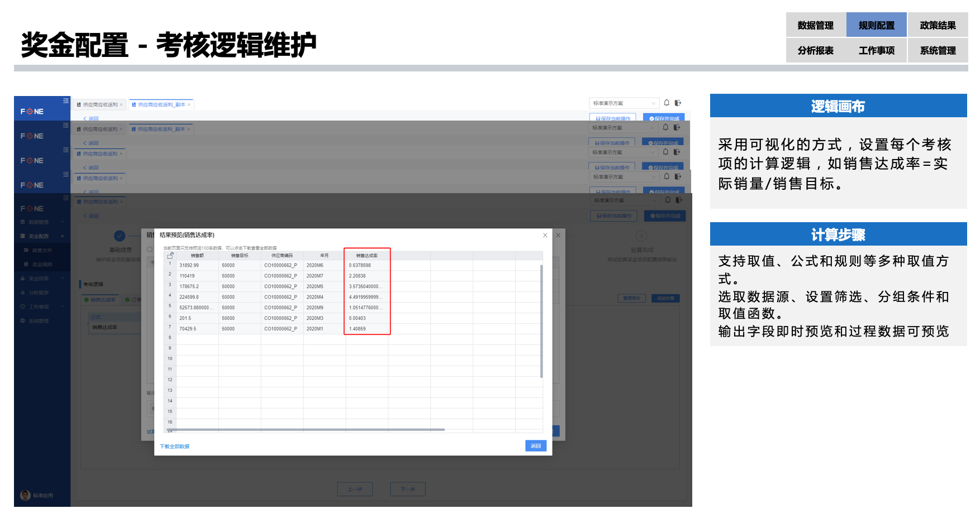Click the 系统管理 gear icon in the sidebar
Screen dimensions: 980x518
[x=23, y=320]
